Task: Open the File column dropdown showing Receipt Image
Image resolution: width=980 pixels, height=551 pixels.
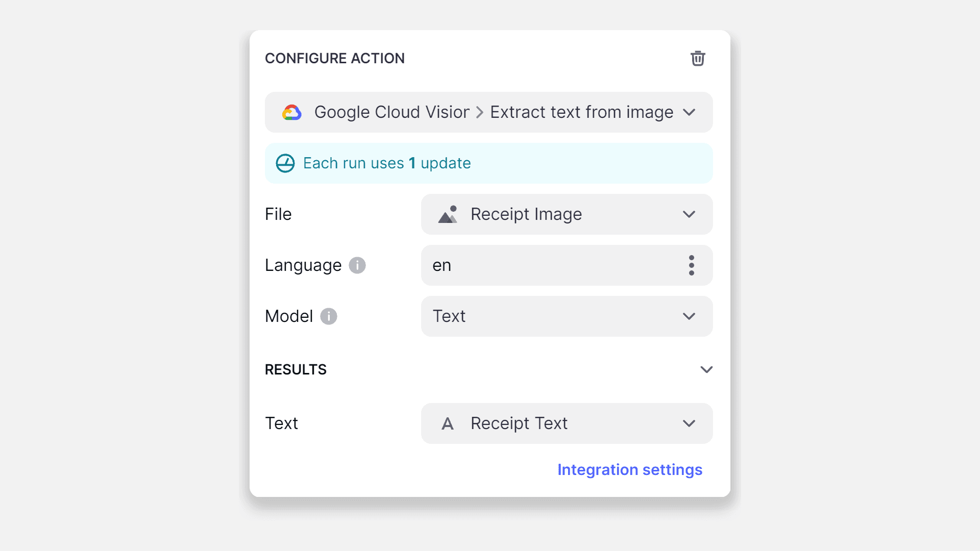Action: pyautogui.click(x=567, y=214)
